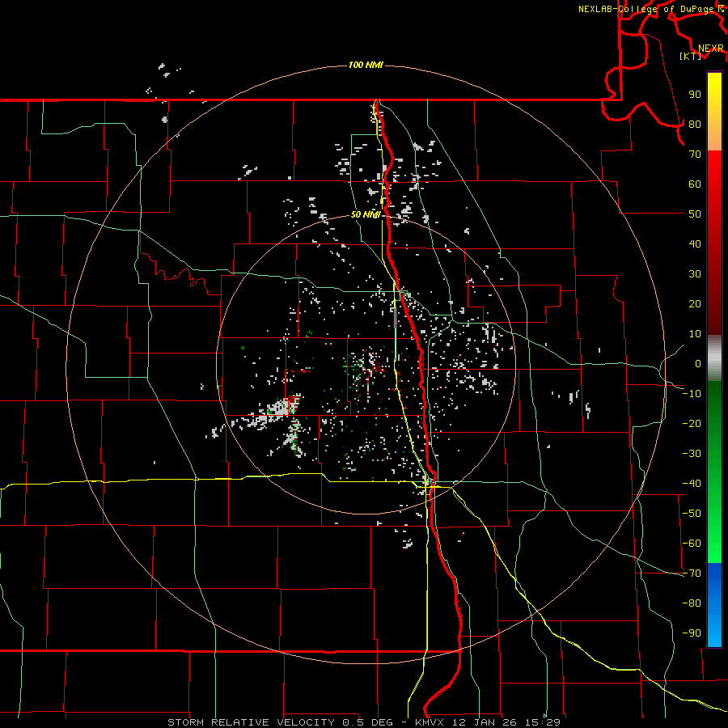The image size is (728, 728).
Task: Click the NEXR label above the scale
Action: pos(710,49)
